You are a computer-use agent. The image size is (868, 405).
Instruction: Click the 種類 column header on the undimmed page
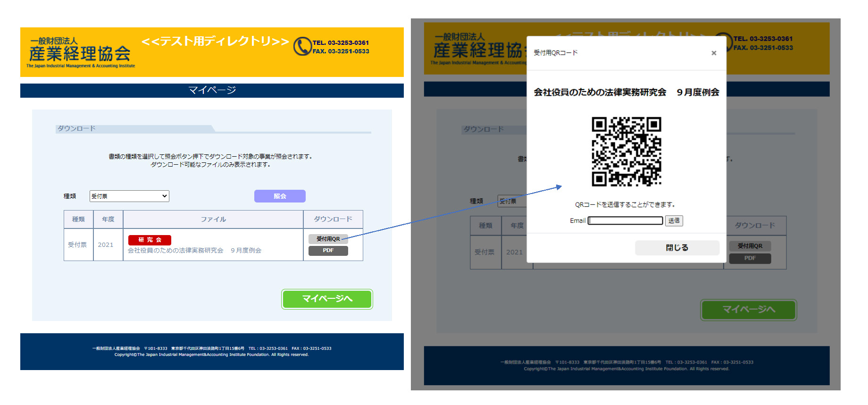coord(78,219)
